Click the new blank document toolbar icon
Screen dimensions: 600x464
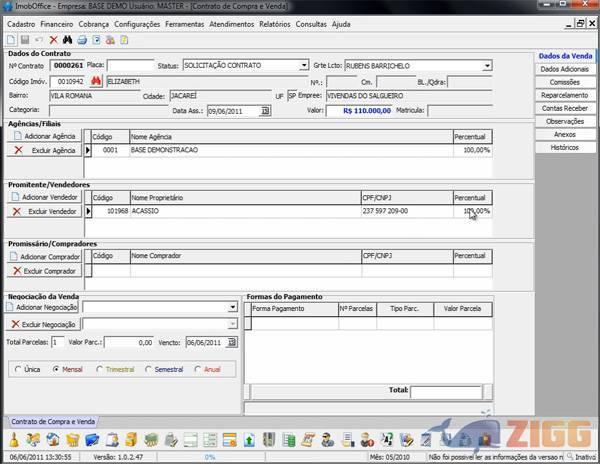(11, 40)
